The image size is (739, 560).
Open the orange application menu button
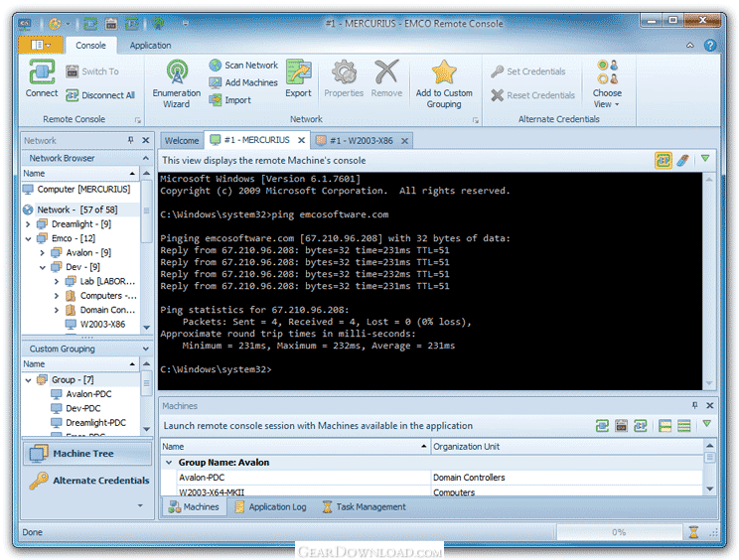41,45
